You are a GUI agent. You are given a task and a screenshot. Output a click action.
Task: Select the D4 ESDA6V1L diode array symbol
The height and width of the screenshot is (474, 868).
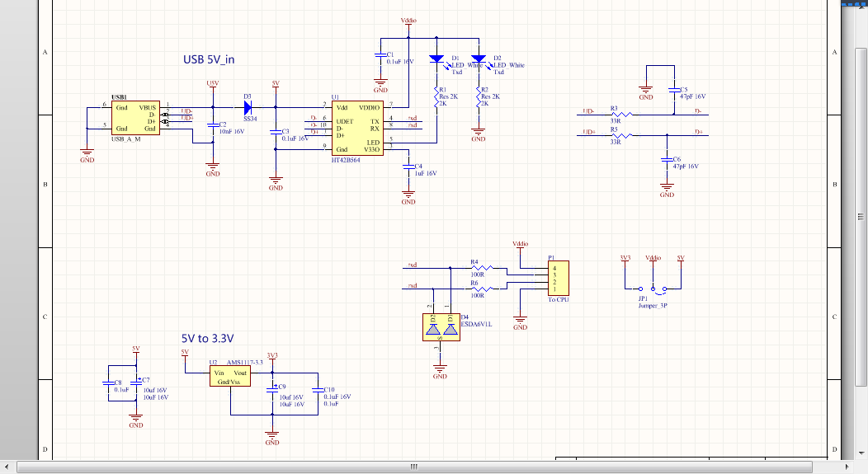point(441,327)
